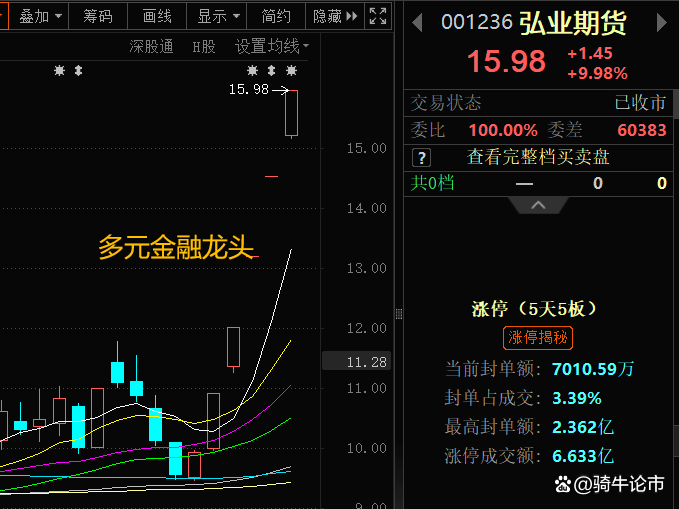The height and width of the screenshot is (509, 679).
Task: Click the left up-down arrow event marker
Action: 78,70
